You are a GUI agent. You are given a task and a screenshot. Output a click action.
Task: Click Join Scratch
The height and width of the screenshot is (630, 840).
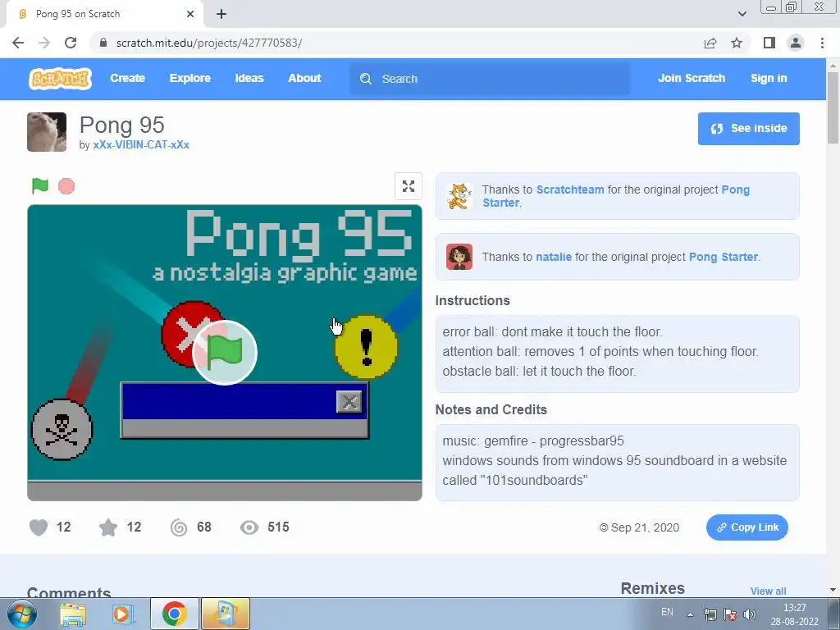coord(691,78)
